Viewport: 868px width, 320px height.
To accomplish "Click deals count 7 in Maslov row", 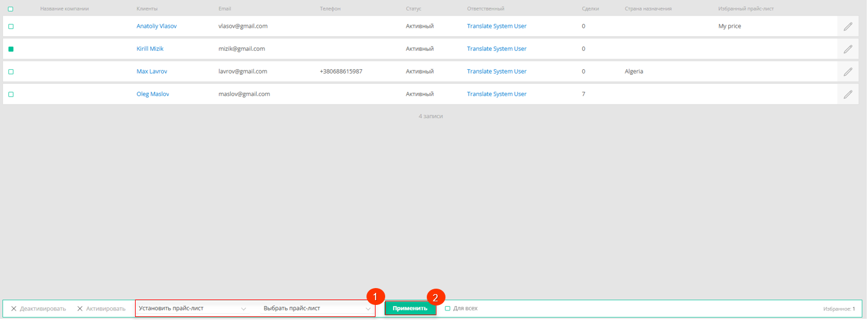I will point(583,95).
